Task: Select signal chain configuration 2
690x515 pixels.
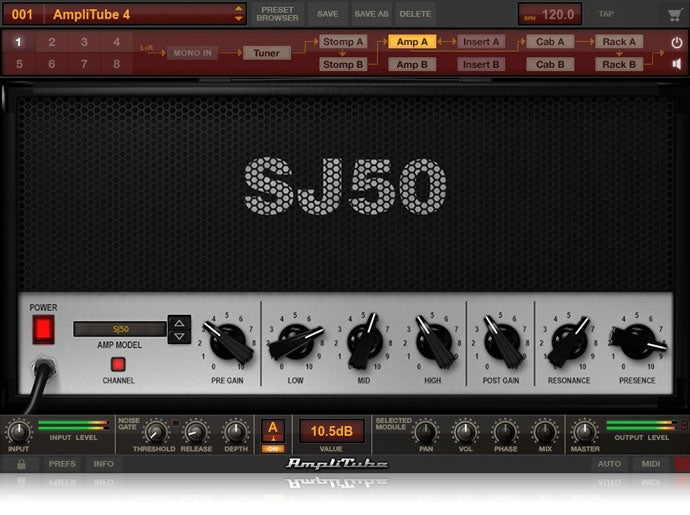Action: (51, 42)
